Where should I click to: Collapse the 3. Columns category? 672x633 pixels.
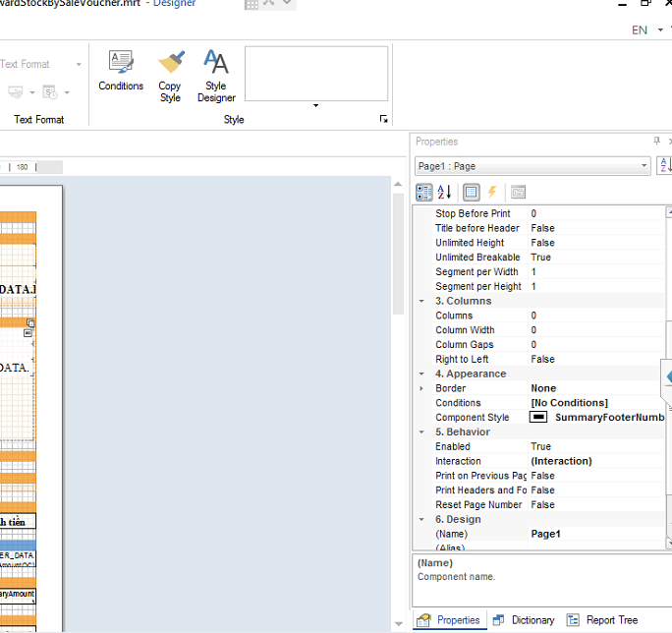pos(421,301)
